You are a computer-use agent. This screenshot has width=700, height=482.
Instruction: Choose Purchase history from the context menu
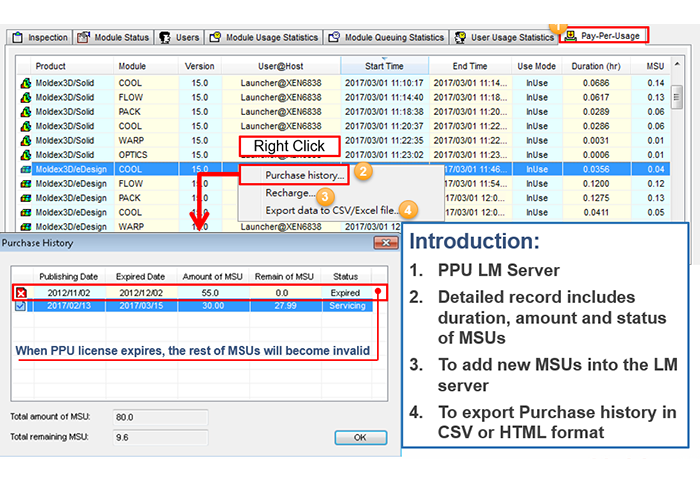304,175
